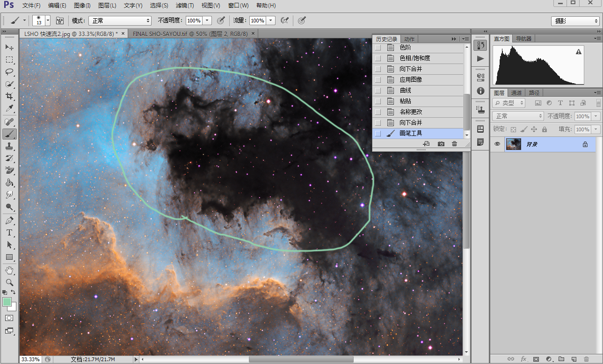603x364 pixels.
Task: Select the Paint Bucket tool
Action: (x=9, y=183)
